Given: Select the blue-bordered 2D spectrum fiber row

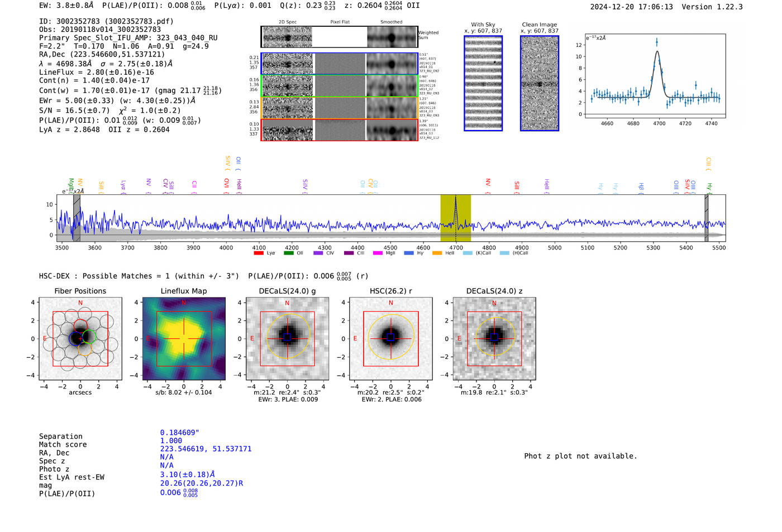Looking at the screenshot, I should (339, 64).
